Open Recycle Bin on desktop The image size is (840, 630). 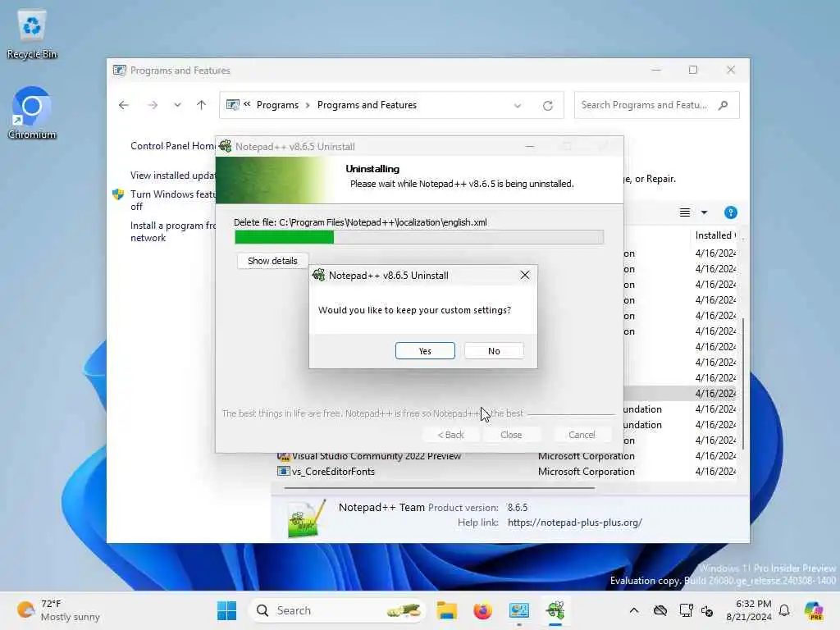click(32, 34)
